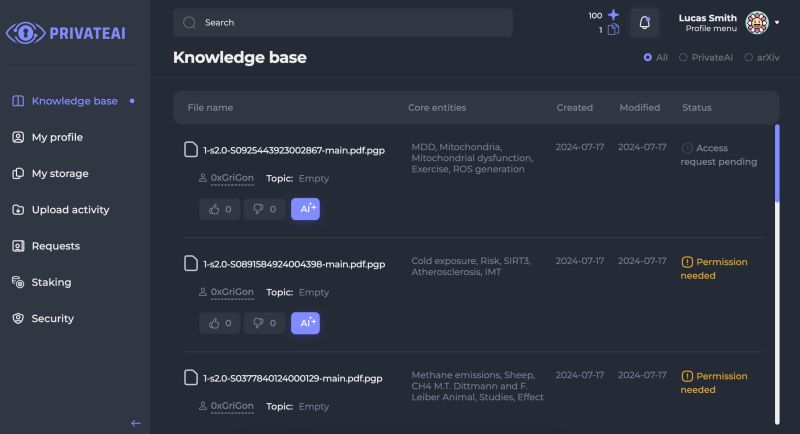Click the Security shield icon
This screenshot has width=800, height=434.
point(18,318)
